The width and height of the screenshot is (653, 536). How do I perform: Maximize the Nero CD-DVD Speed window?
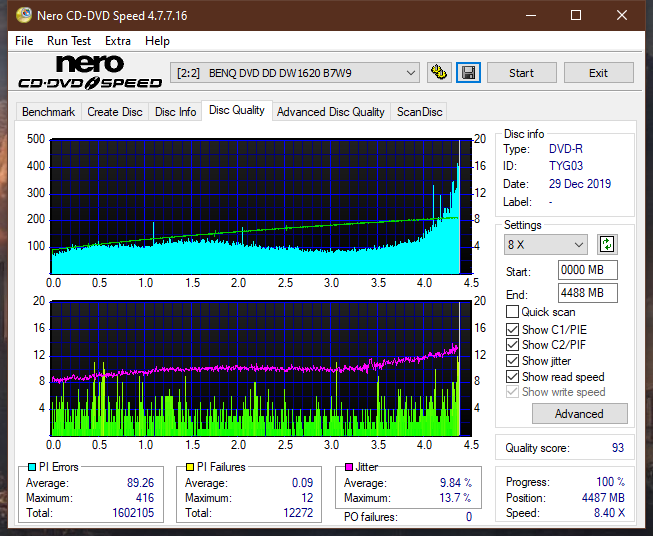tap(576, 15)
